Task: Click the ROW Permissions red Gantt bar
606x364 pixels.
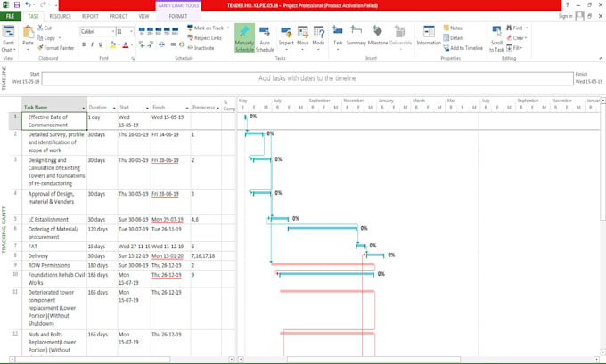Action: pos(323,265)
